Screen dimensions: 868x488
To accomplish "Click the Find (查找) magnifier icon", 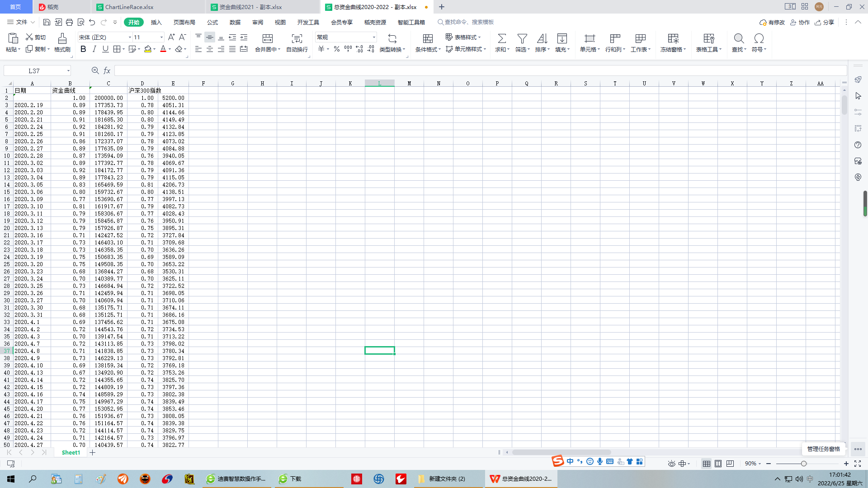I will click(x=738, y=38).
